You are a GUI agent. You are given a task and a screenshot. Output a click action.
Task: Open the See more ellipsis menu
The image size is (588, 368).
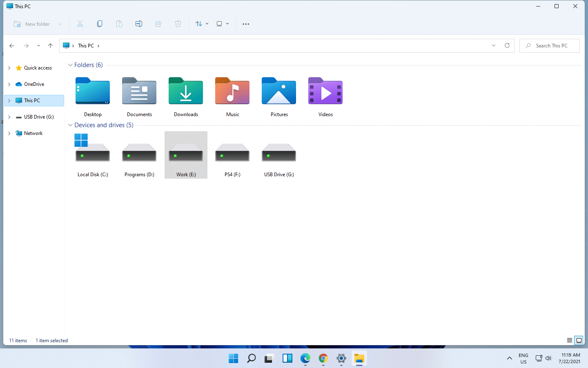[246, 24]
